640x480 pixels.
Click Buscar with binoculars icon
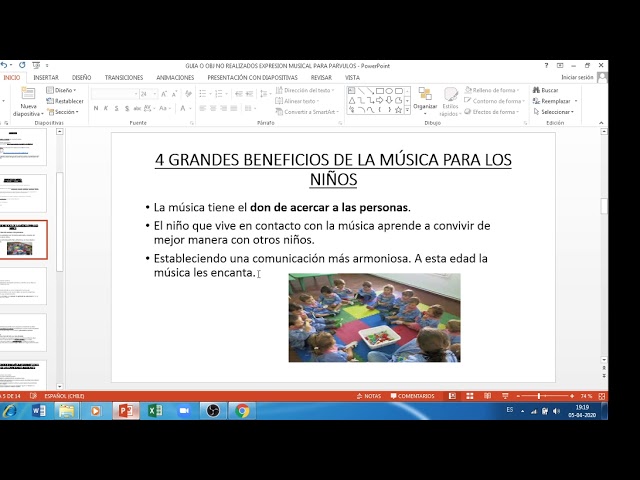pyautogui.click(x=546, y=90)
